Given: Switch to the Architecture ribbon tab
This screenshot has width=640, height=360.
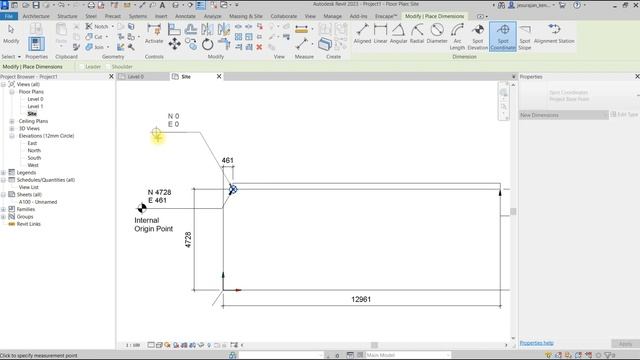Looking at the screenshot, I should [x=36, y=16].
